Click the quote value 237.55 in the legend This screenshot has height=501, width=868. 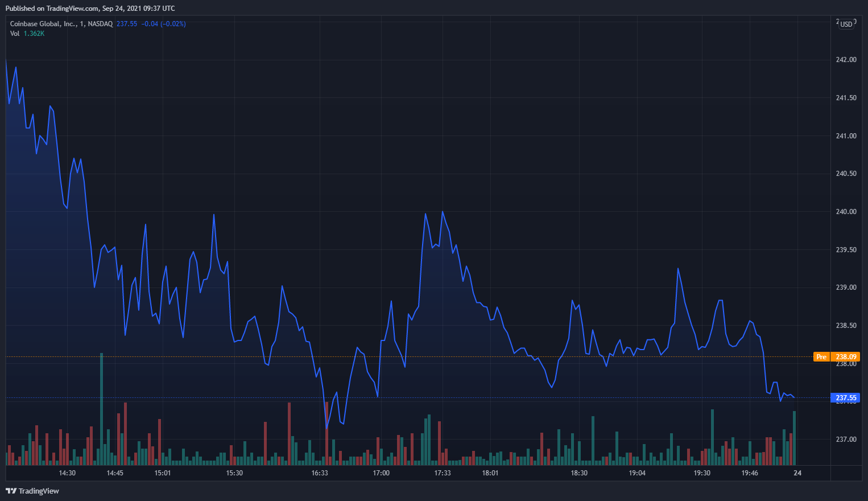[126, 24]
